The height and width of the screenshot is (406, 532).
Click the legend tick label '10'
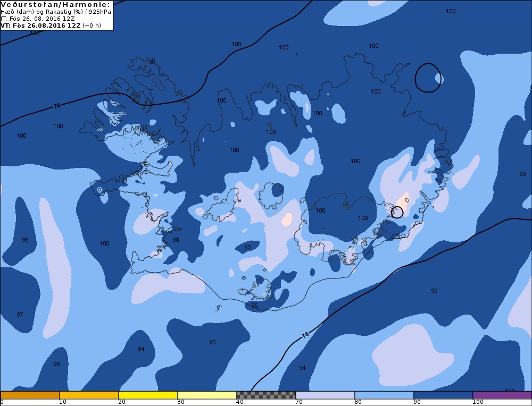(63, 402)
